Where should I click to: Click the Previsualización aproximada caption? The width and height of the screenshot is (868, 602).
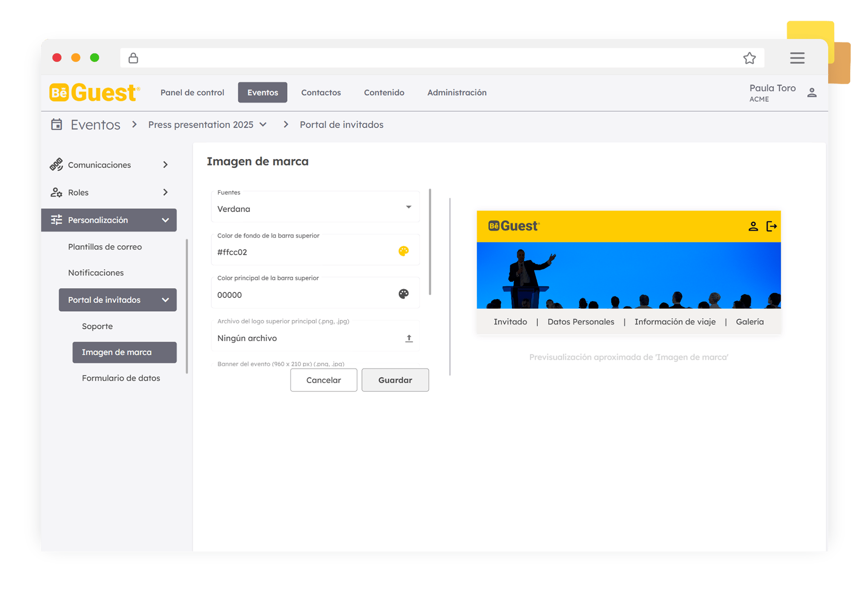click(x=629, y=357)
